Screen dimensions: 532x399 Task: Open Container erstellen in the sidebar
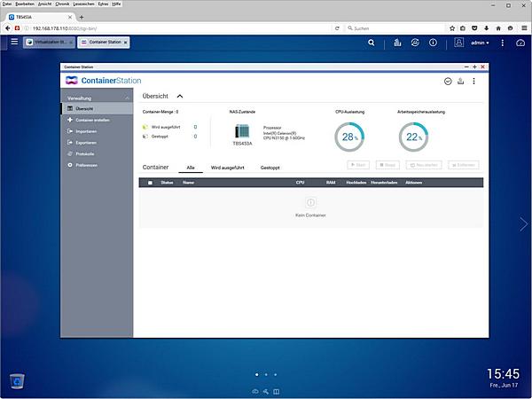coord(97,120)
